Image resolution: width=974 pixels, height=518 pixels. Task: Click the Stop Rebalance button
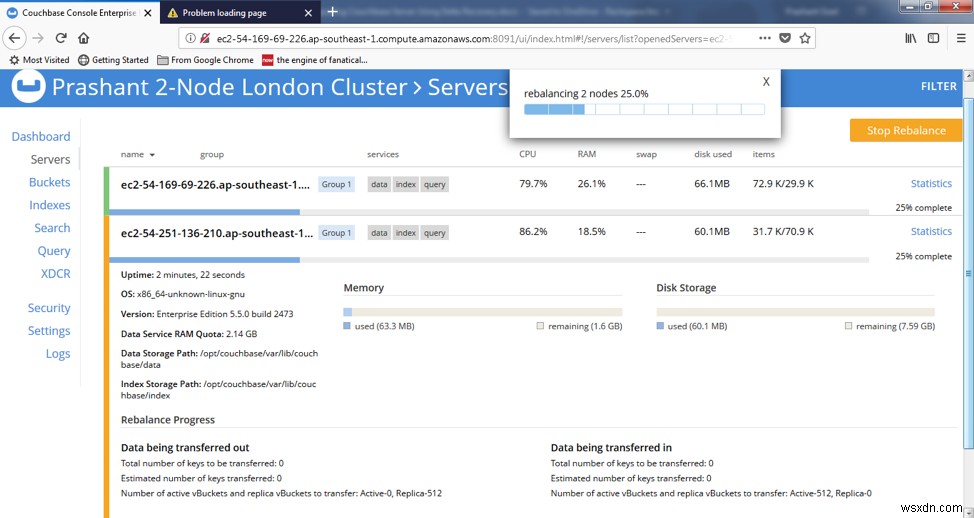tap(906, 130)
